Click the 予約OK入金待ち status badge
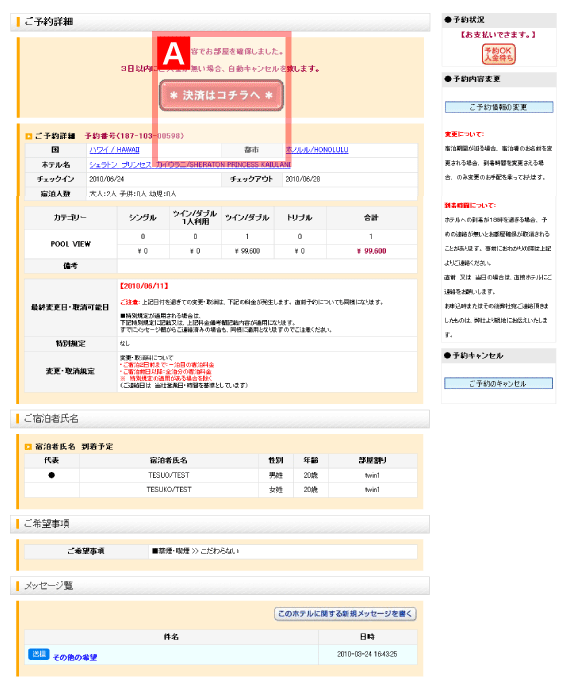Screen dimensions: 567x683 pyautogui.click(x=499, y=54)
